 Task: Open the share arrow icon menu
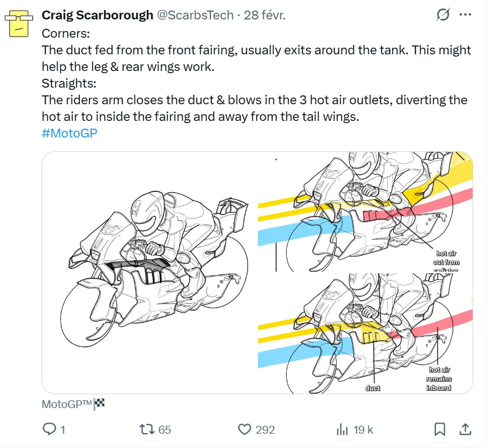tap(465, 429)
